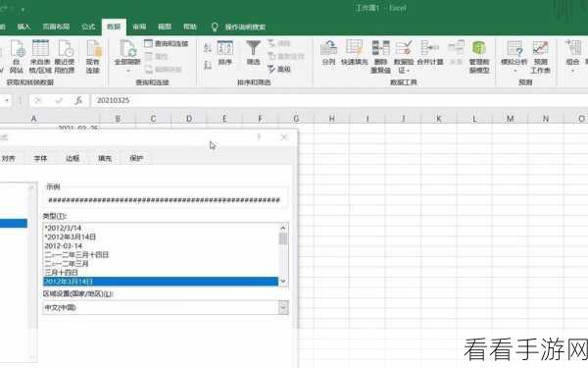The height and width of the screenshot is (368, 588).
Task: Select 2012-03-14 date type
Action: [161, 246]
